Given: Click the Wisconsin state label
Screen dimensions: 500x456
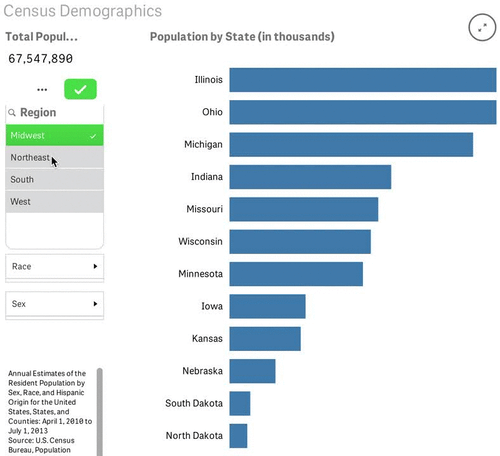Looking at the screenshot, I should click(x=200, y=241).
